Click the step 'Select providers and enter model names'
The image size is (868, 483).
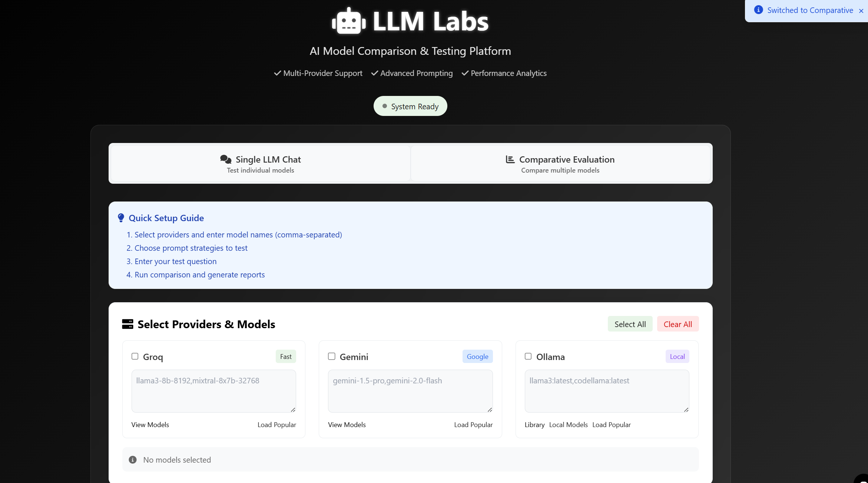coord(238,235)
